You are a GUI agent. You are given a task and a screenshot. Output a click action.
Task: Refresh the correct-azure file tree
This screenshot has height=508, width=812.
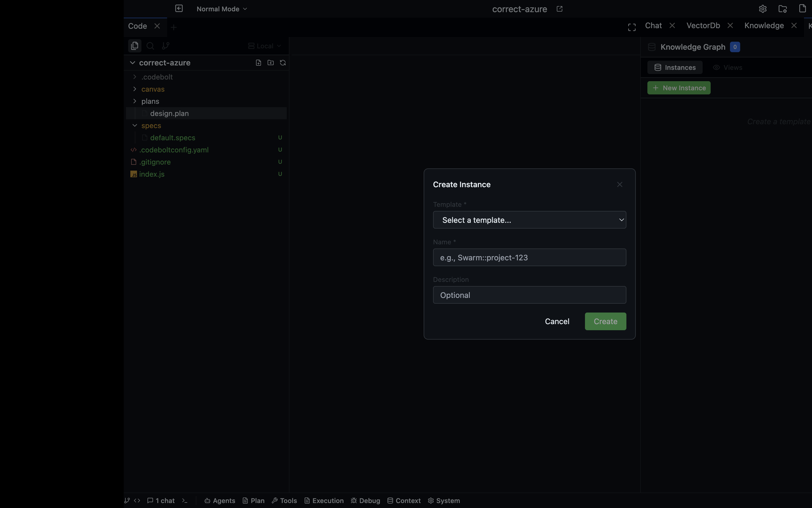point(283,63)
